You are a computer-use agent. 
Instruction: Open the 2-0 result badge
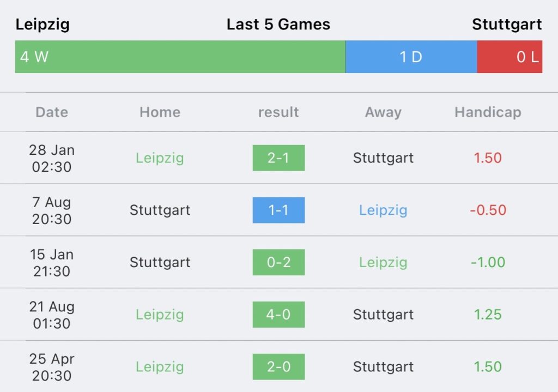pos(278,367)
